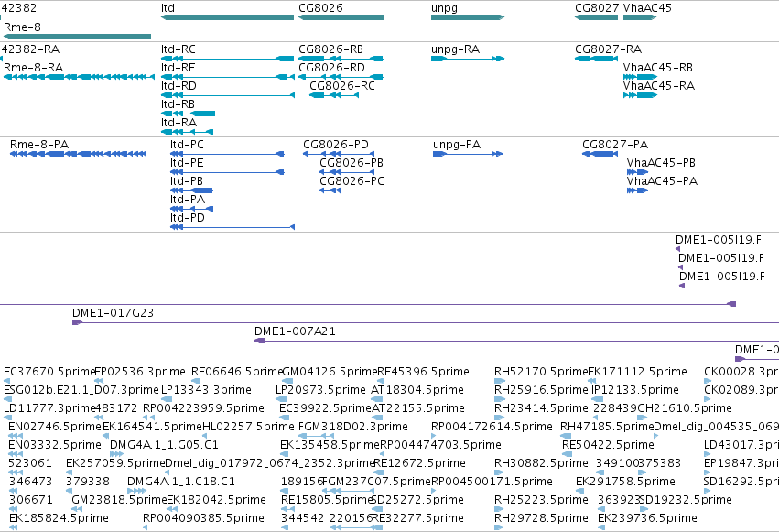Choose the CG8026-RC transcript
Screen dimensions: 779x532
coord(334,95)
